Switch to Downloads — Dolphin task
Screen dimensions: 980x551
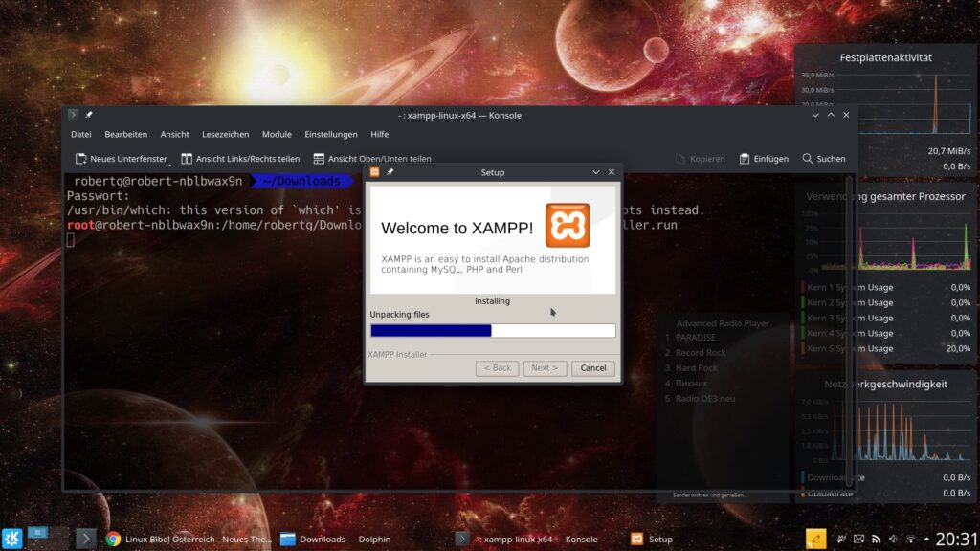click(336, 539)
